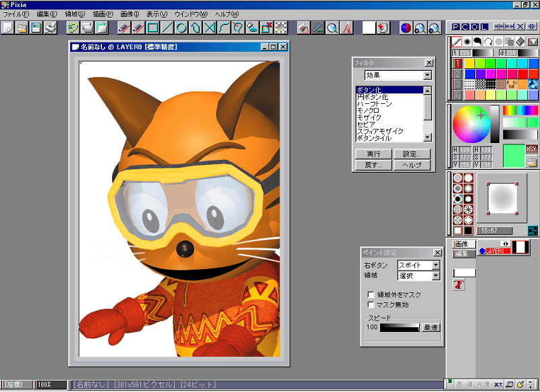Click the zoom in magnifier with plus
The image size is (540, 392).
point(420,28)
